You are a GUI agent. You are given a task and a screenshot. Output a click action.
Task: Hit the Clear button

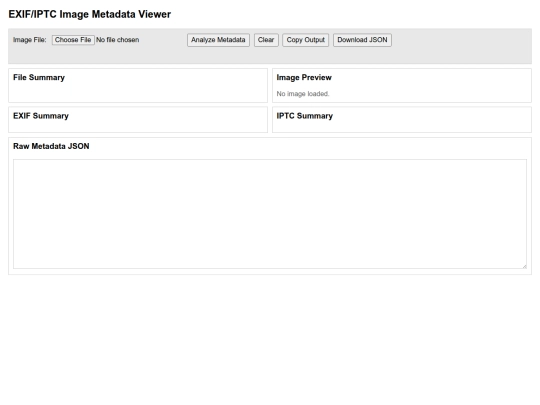click(x=266, y=40)
